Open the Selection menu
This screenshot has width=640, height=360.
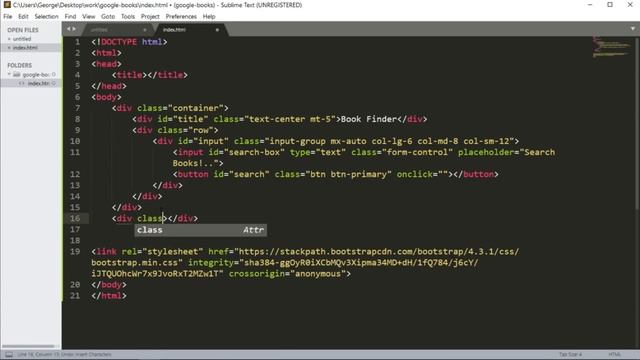[x=47, y=16]
